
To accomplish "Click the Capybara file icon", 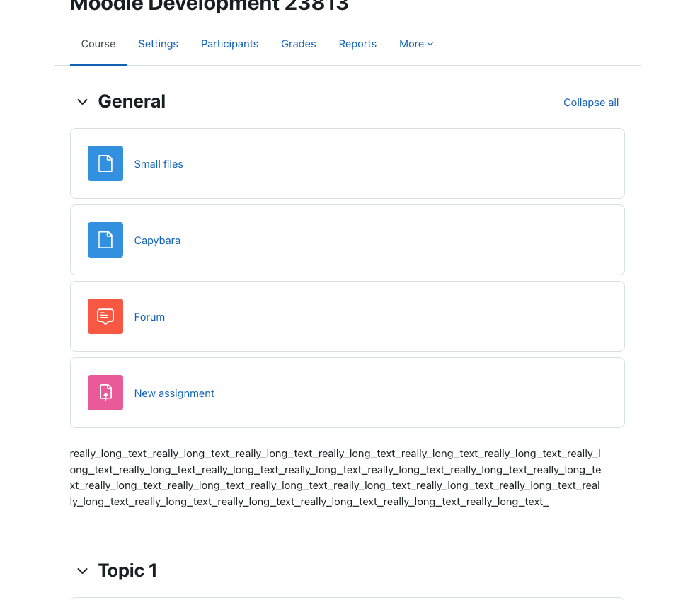I will tap(105, 240).
